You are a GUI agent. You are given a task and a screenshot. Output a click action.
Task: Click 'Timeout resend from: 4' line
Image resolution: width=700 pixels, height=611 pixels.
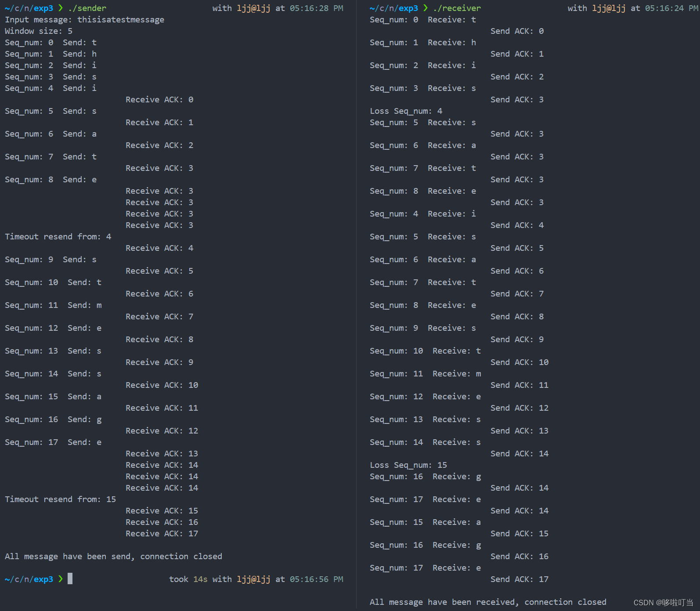(58, 237)
